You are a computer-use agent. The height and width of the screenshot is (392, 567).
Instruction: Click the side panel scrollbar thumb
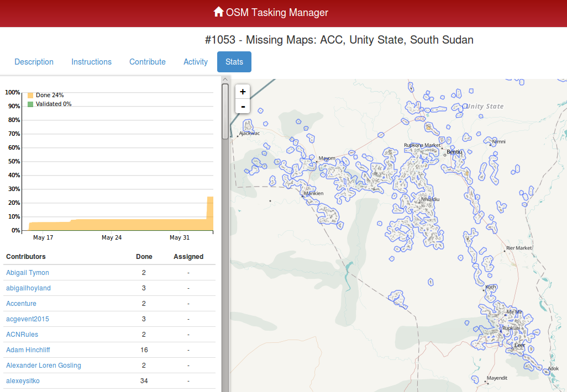pos(225,112)
